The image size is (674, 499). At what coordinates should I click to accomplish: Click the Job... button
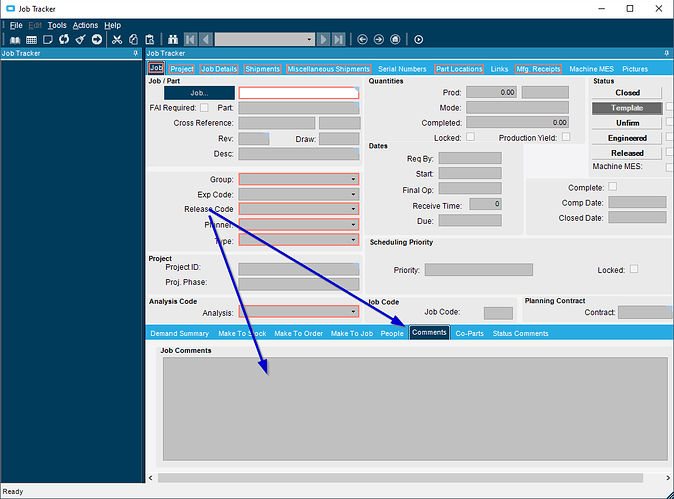(x=199, y=93)
